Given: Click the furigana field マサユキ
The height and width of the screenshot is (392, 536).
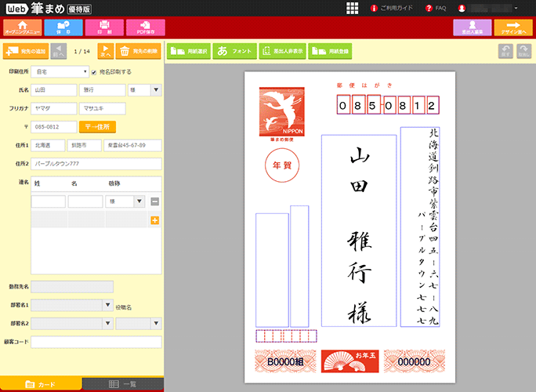Looking at the screenshot, I should pos(102,108).
